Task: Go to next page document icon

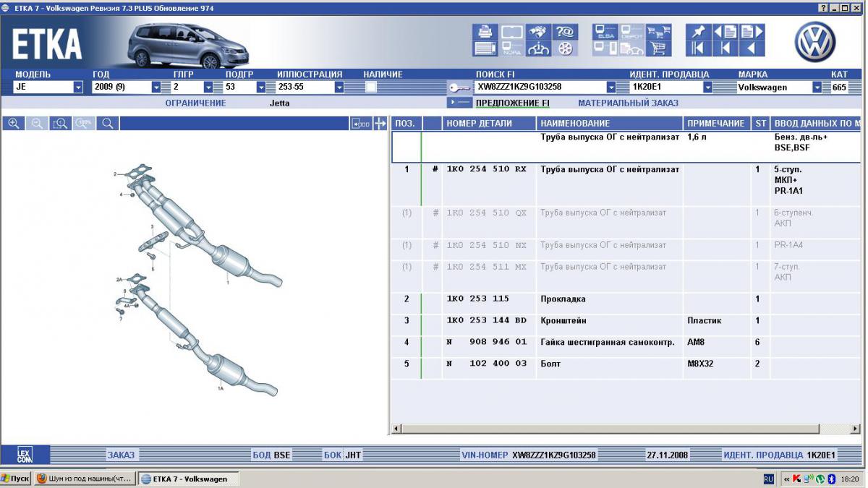Action: click(x=752, y=32)
